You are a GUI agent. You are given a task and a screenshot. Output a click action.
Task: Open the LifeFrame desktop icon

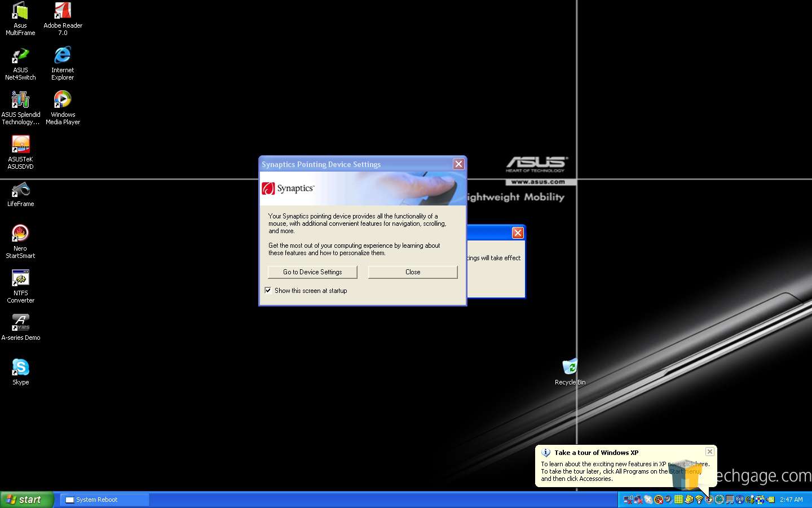pos(20,194)
